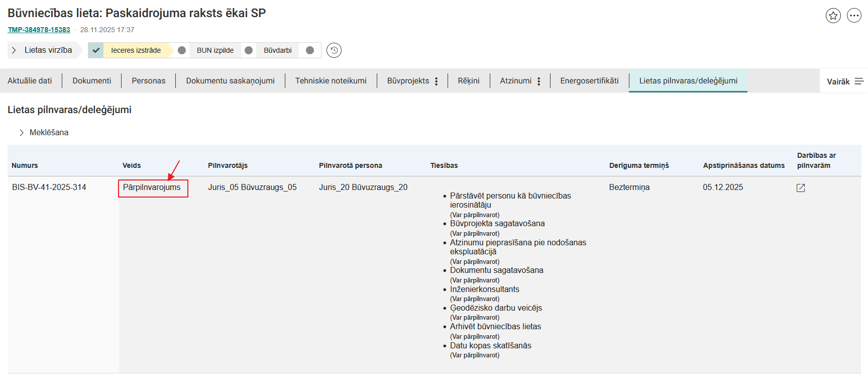Viewport: 868px width, 381px height.
Task: Expand the Lietas virzība panel
Action: 14,50
